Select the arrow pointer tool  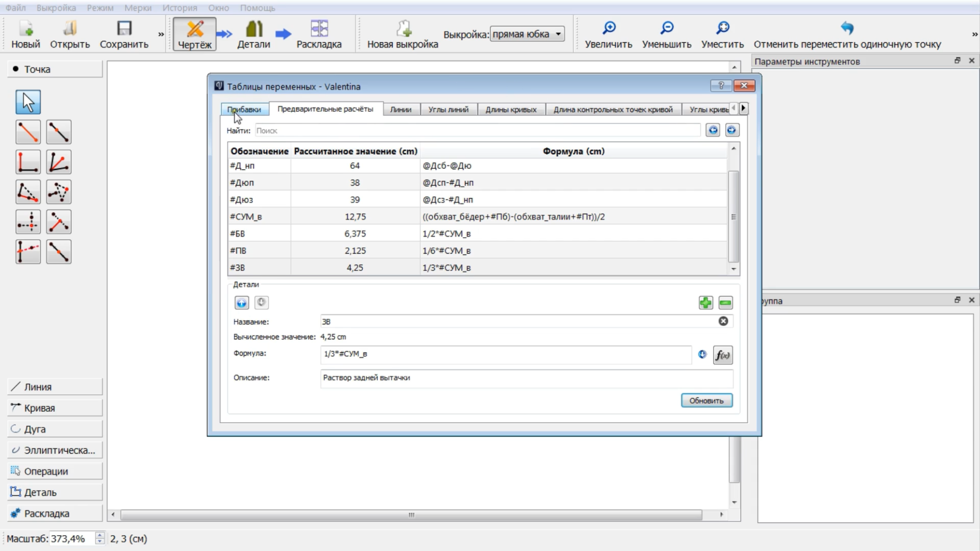(28, 102)
